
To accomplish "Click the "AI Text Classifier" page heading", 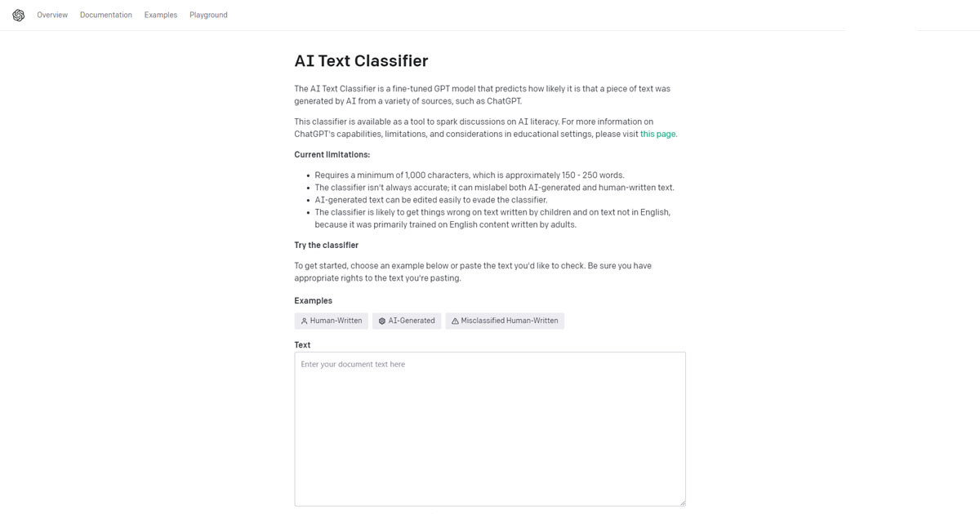I will (361, 61).
